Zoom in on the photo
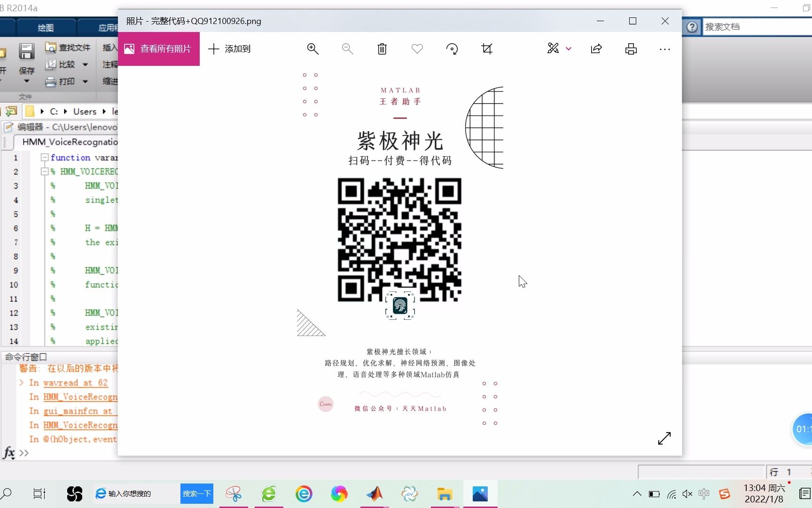 [313, 49]
